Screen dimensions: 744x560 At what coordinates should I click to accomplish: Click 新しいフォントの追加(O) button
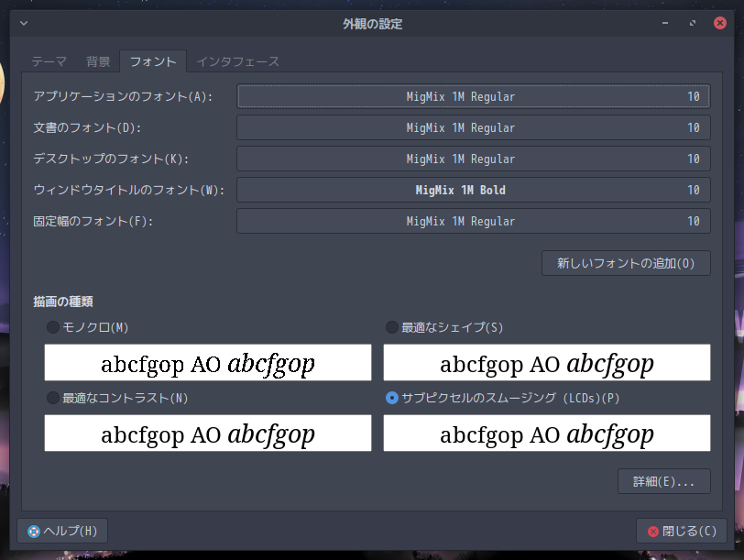coord(626,263)
